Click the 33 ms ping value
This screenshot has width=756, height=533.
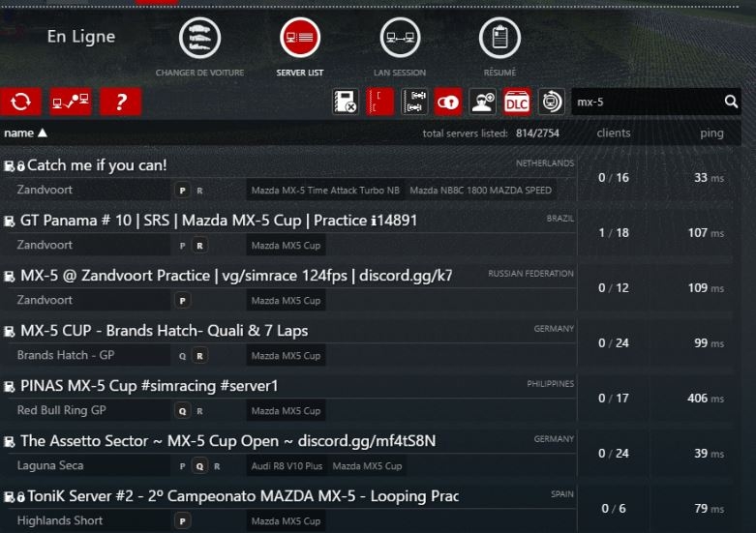pos(709,178)
